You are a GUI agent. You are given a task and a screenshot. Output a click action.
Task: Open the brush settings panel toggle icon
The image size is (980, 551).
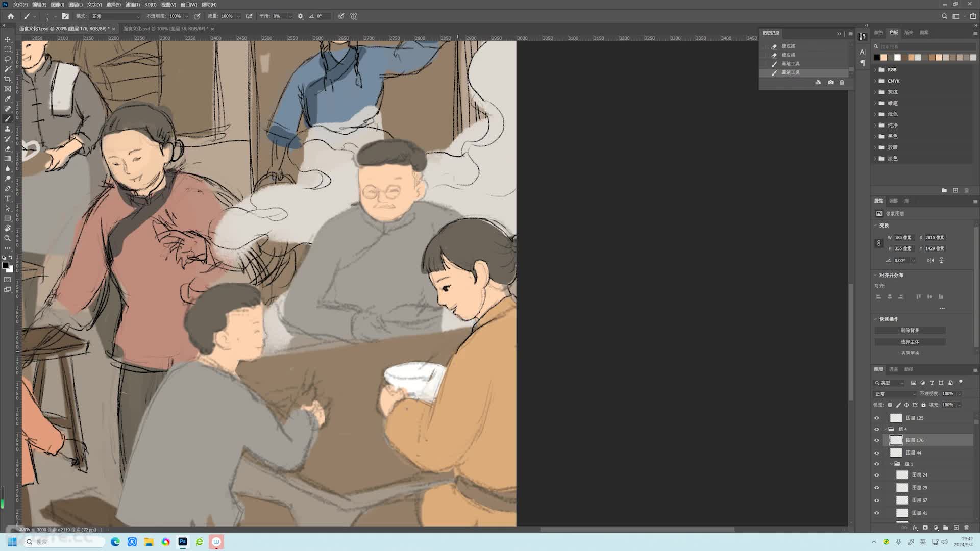pos(65,16)
